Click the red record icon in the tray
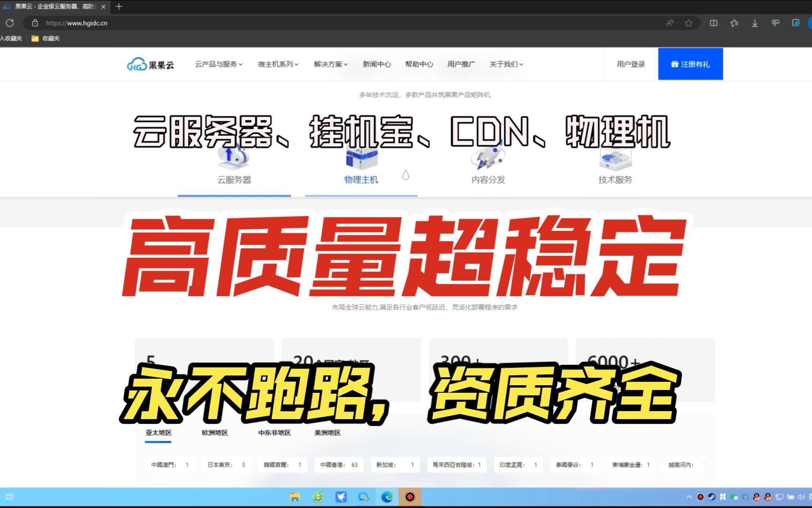 coord(700,497)
